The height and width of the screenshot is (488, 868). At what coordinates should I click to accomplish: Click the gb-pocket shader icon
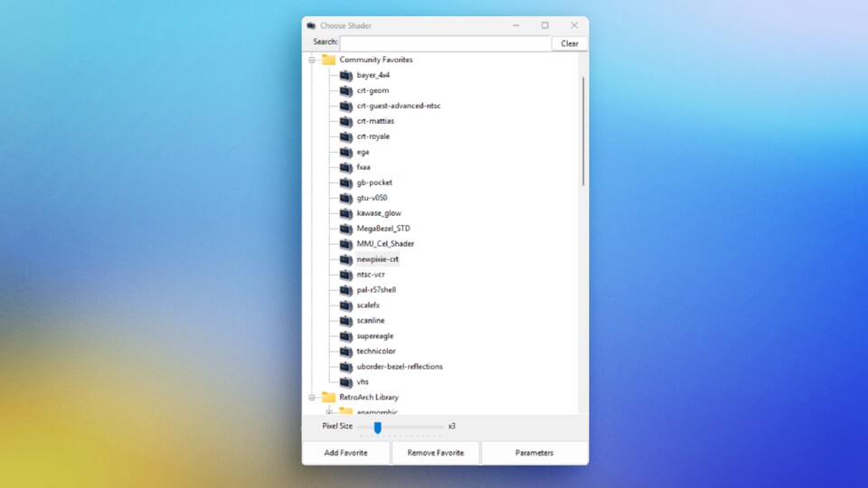point(346,183)
